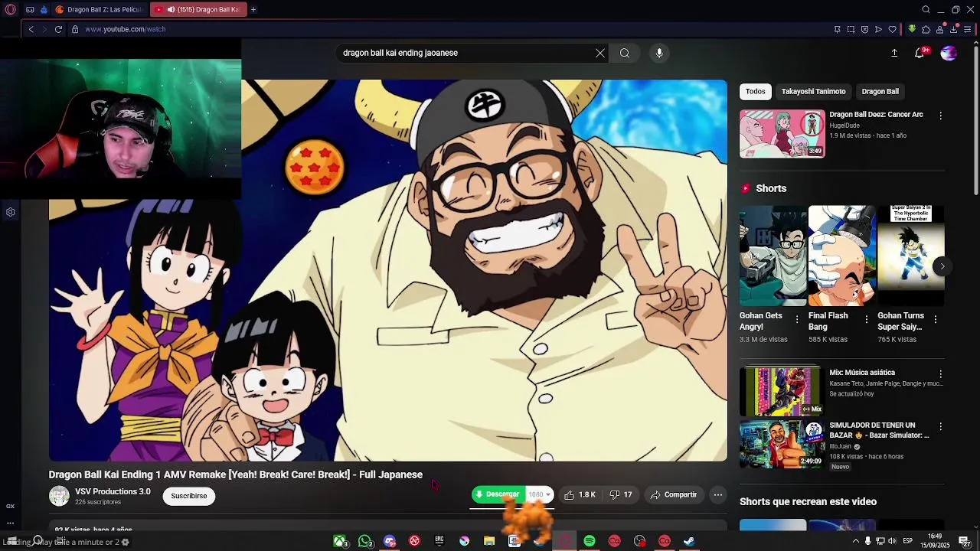
Task: Open menu for Gohan Gets Angry short
Action: coord(797,319)
